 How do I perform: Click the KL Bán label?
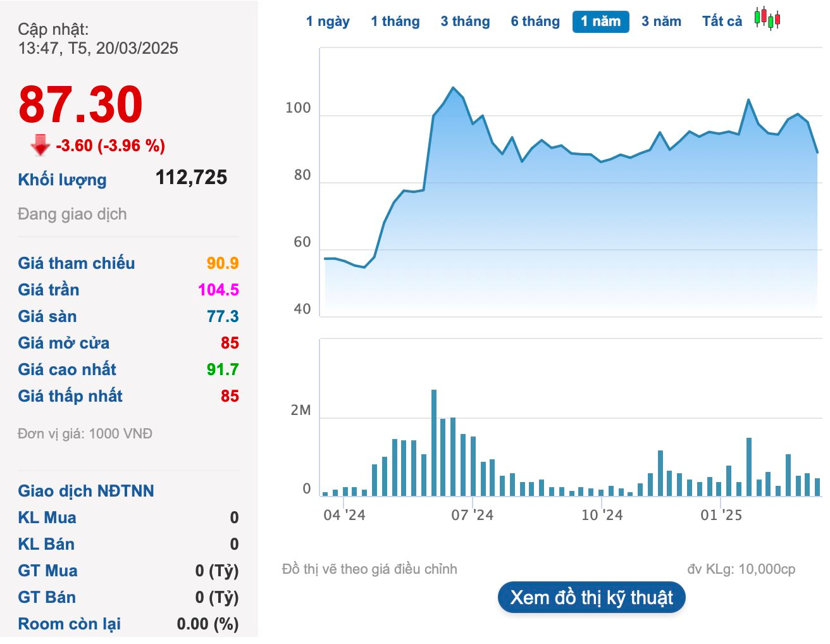pyautogui.click(x=46, y=544)
